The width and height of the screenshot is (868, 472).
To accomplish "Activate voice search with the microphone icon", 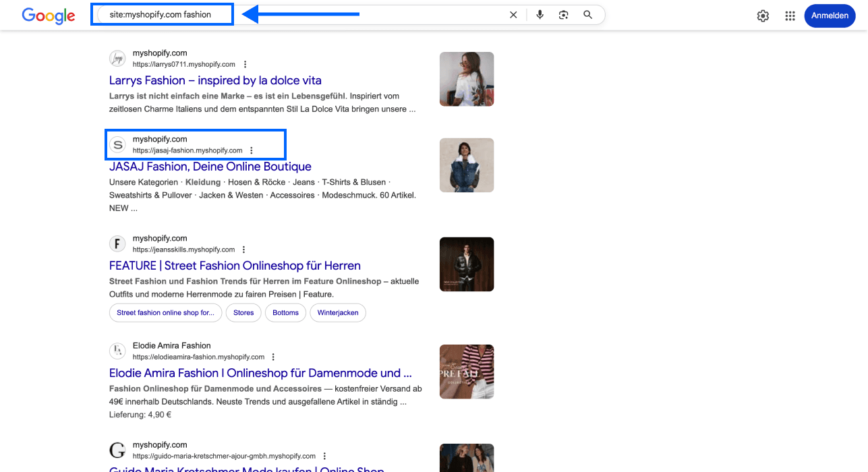I will 540,13.
